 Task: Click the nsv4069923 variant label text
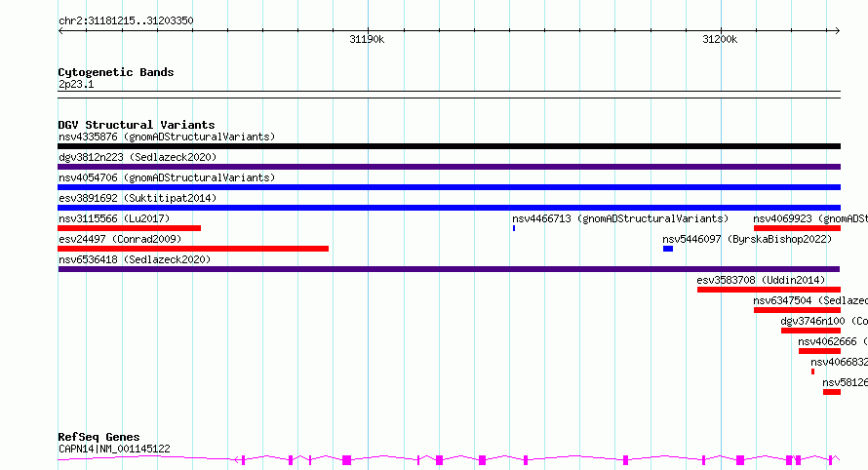(x=810, y=218)
